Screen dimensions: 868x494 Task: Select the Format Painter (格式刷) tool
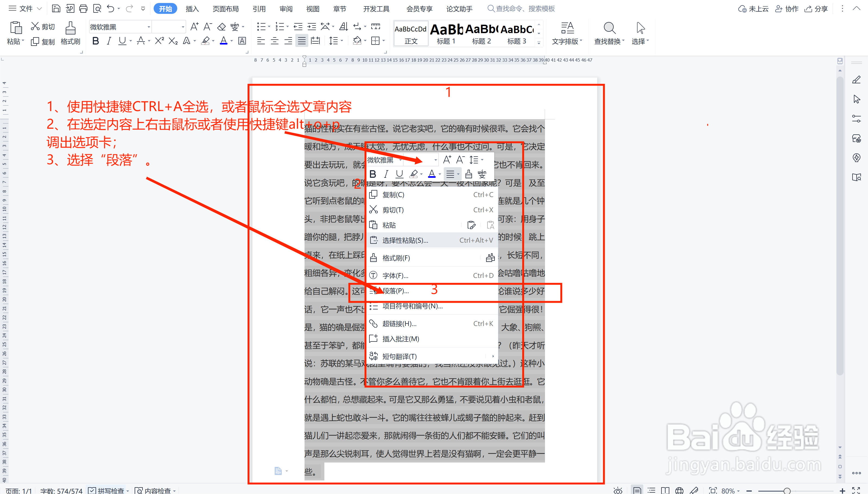coord(70,33)
